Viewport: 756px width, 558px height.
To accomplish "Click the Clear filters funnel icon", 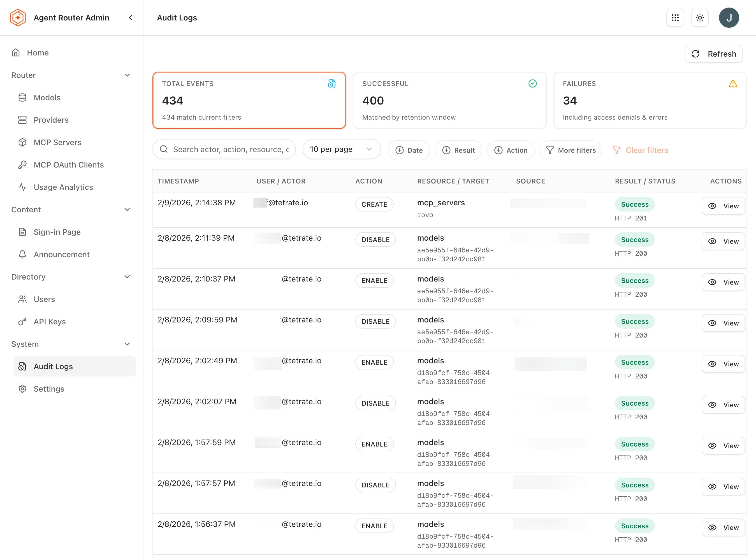I will (x=617, y=150).
